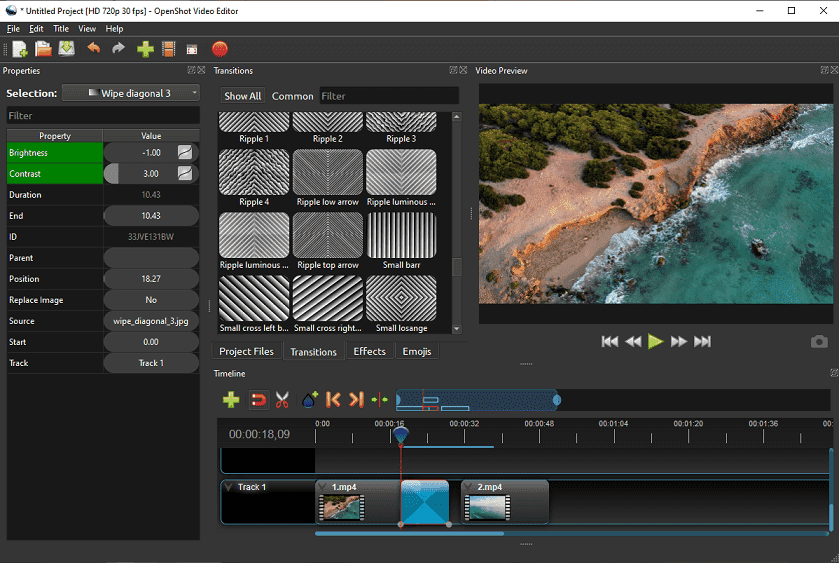Toggle fullscreen icon in the main toolbar
The image size is (839, 563).
[x=192, y=50]
